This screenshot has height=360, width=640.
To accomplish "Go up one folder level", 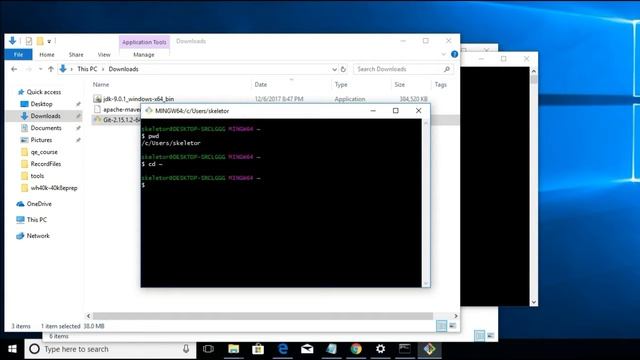I will [51, 69].
